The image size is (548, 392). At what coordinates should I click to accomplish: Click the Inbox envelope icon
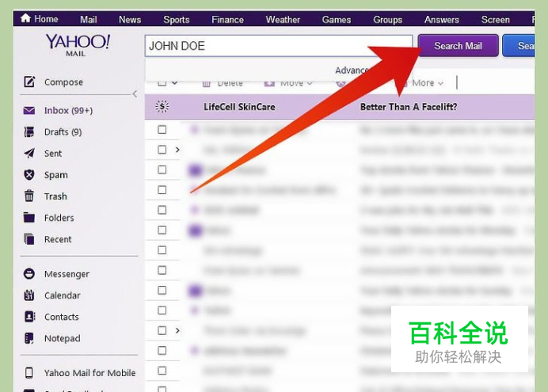tap(29, 111)
